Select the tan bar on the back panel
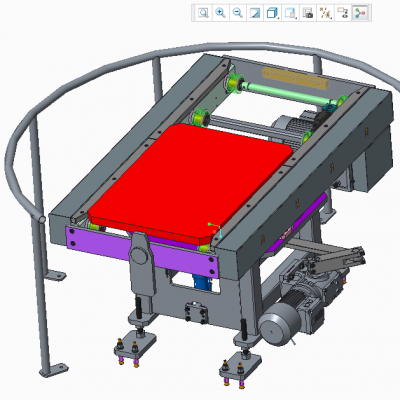The image size is (400, 400). (295, 78)
